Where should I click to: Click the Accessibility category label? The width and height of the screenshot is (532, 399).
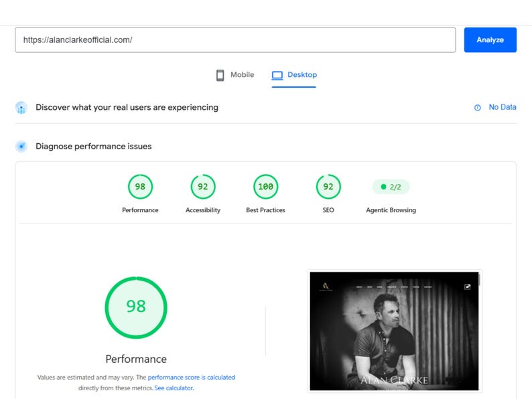(x=203, y=210)
